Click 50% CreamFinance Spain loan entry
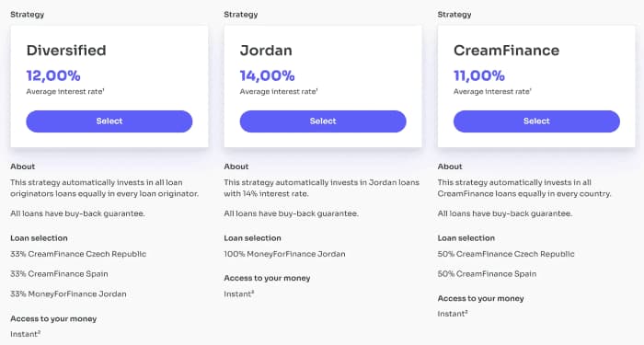The image size is (644, 345). click(x=487, y=274)
